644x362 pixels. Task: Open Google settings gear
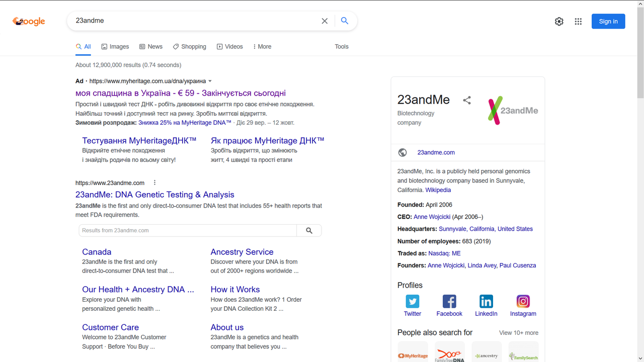559,21
